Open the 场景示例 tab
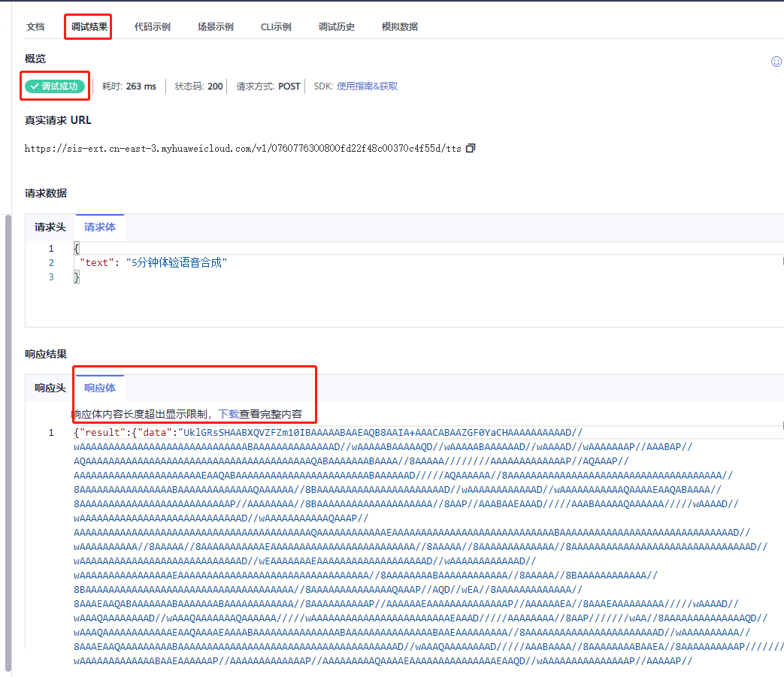This screenshot has width=784, height=677. 216,26
